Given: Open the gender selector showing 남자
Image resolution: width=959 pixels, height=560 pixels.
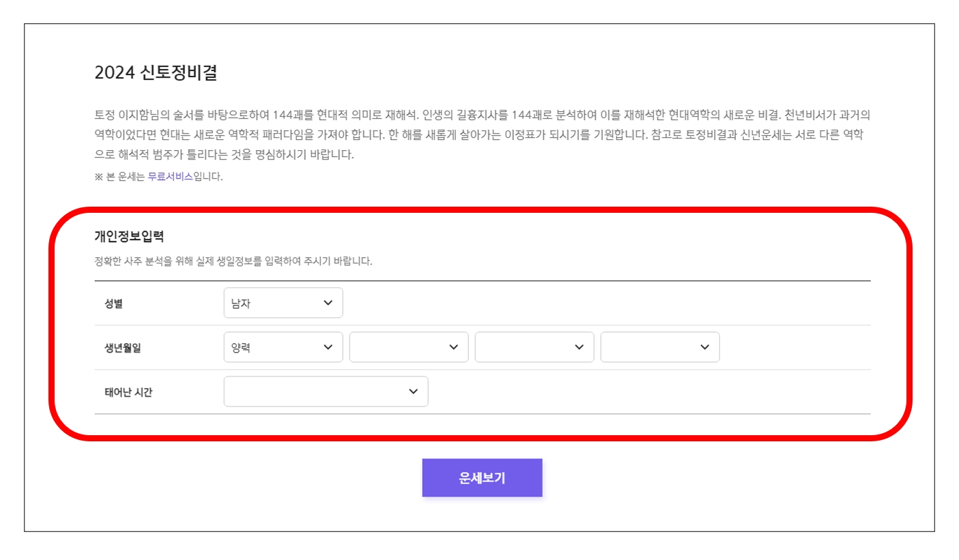Looking at the screenshot, I should click(x=280, y=302).
